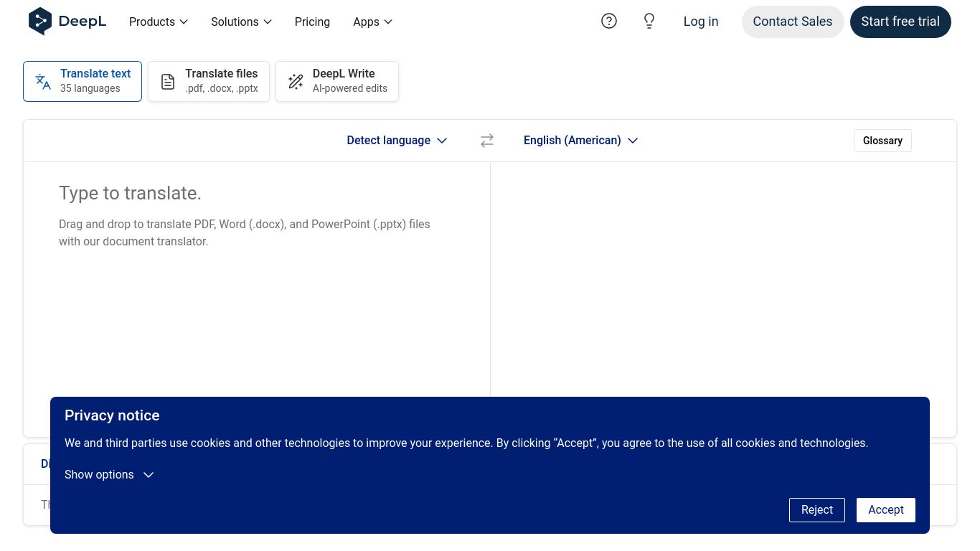
Task: Accept cookies in the privacy notice
Action: point(886,510)
